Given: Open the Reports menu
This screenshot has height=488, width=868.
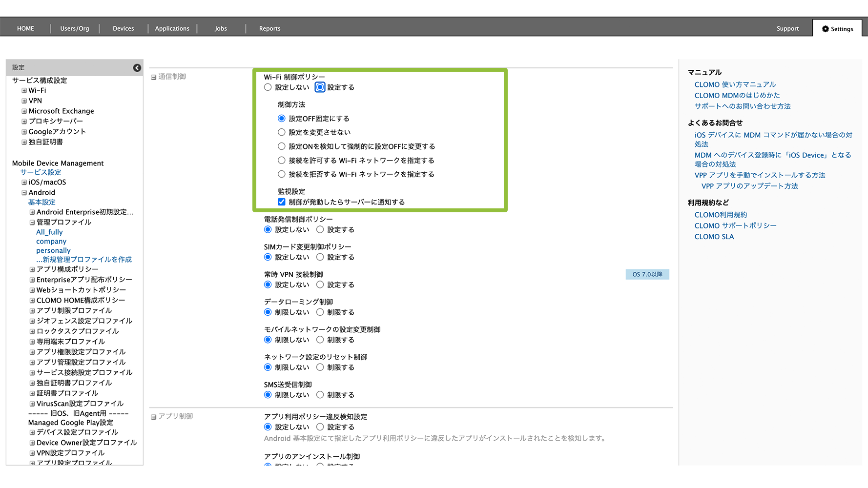Looking at the screenshot, I should pyautogui.click(x=269, y=29).
